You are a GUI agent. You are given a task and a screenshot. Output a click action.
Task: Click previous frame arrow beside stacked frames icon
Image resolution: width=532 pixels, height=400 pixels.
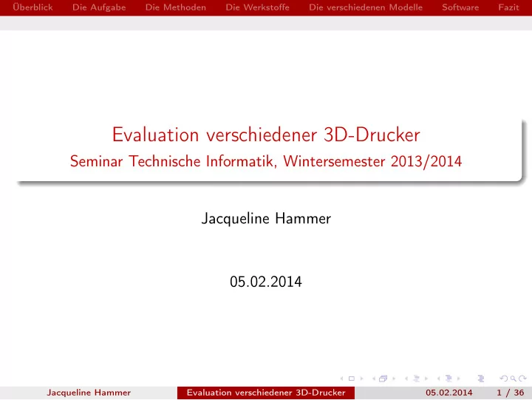point(374,379)
